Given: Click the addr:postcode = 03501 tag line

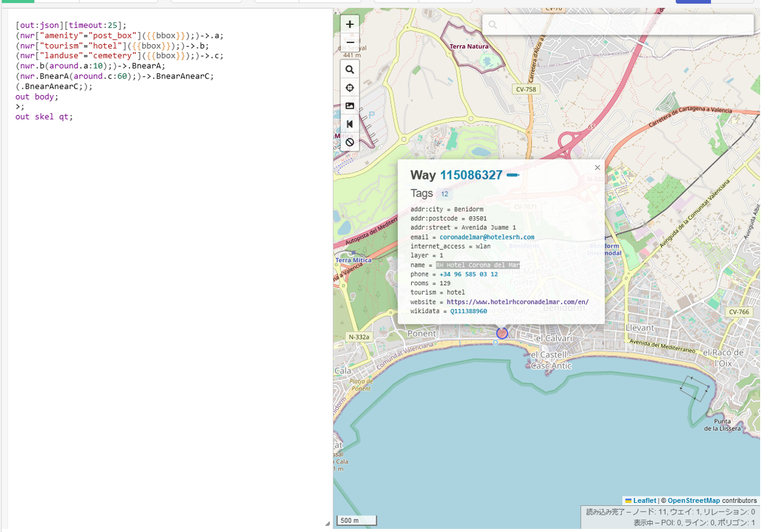Looking at the screenshot, I should coord(448,219).
